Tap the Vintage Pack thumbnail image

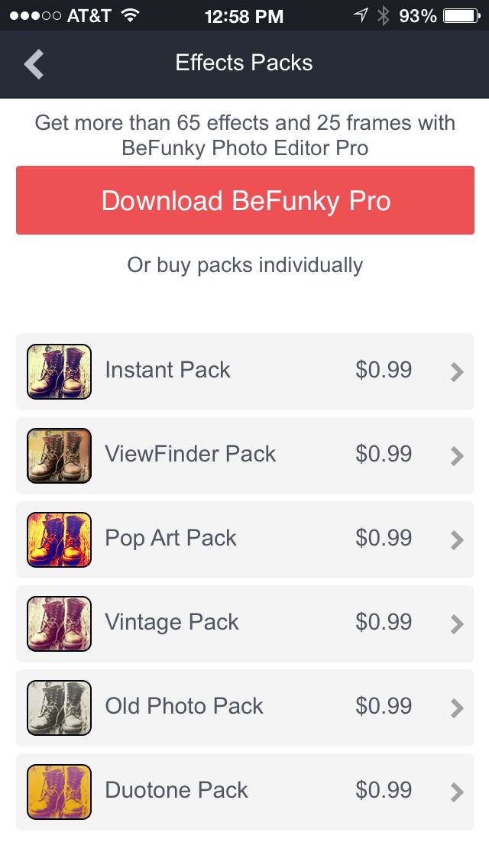(59, 623)
